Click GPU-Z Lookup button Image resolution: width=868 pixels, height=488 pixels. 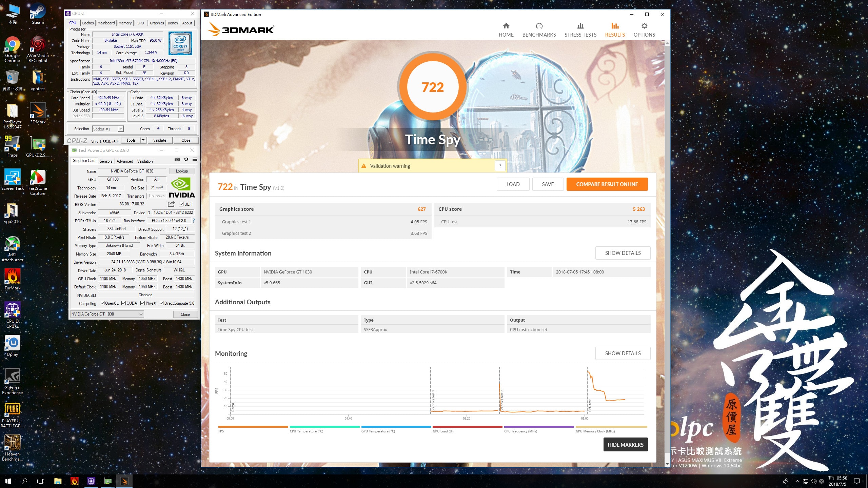pos(182,171)
